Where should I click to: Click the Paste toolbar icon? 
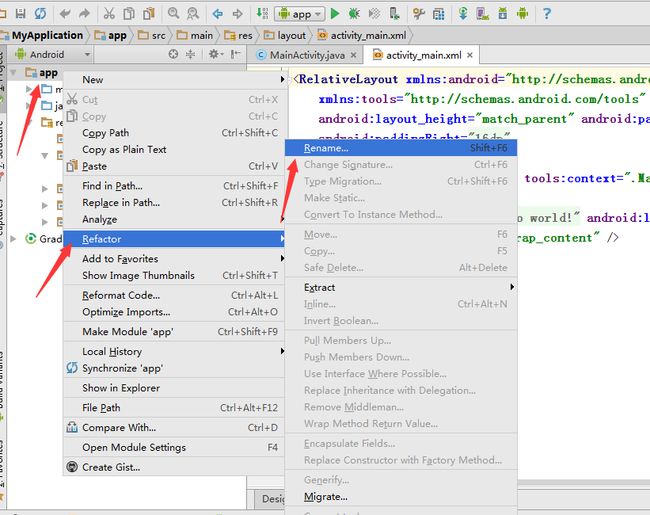point(149,14)
